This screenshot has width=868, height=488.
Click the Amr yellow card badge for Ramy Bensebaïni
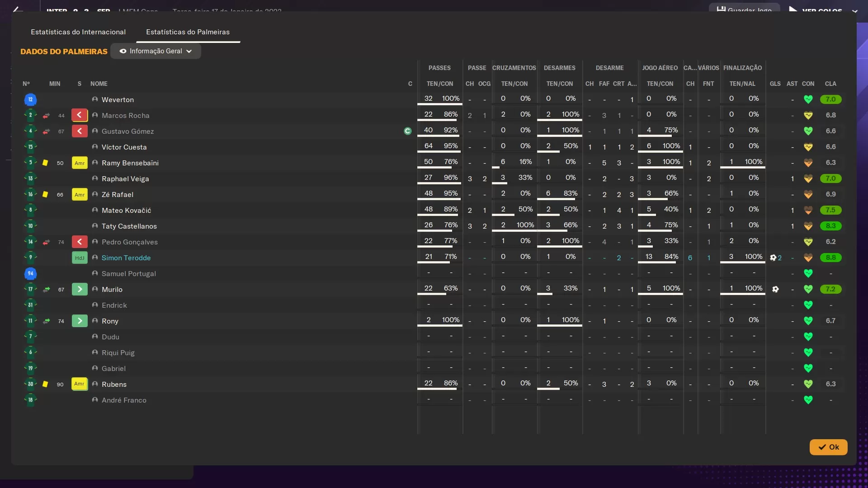pyautogui.click(x=80, y=163)
